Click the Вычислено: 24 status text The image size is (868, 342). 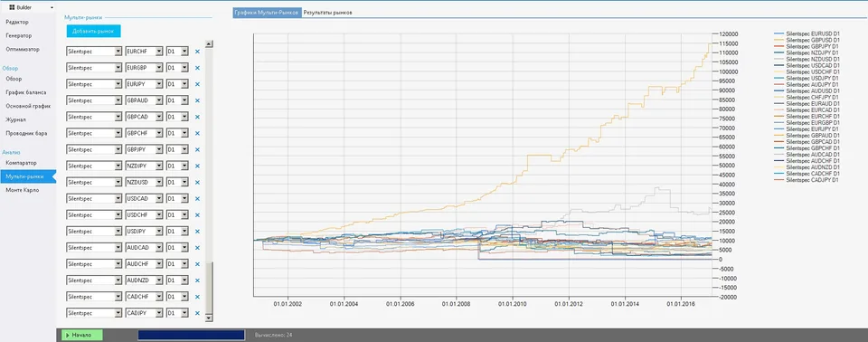(x=273, y=336)
